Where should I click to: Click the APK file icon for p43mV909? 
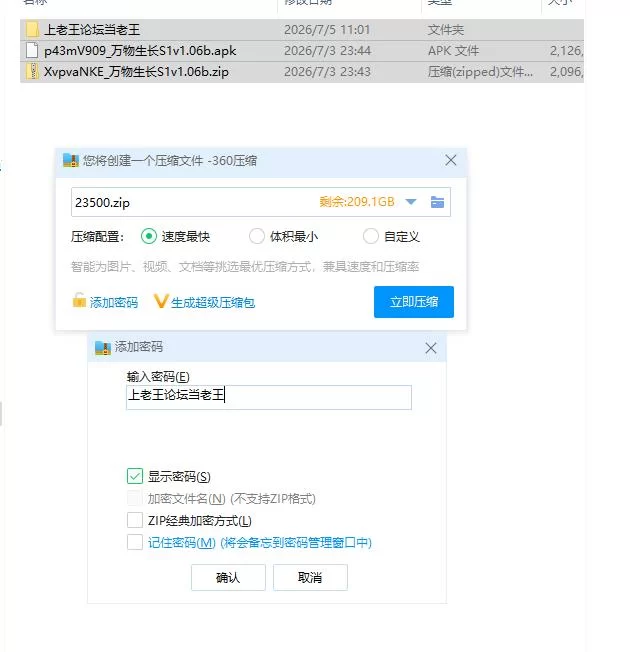click(x=32, y=51)
